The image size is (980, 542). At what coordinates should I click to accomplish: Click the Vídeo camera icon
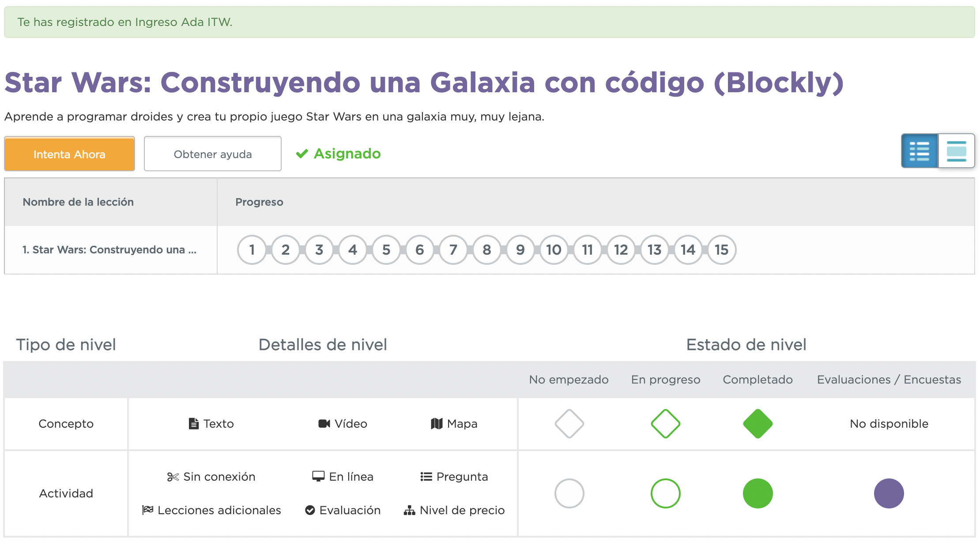point(324,424)
